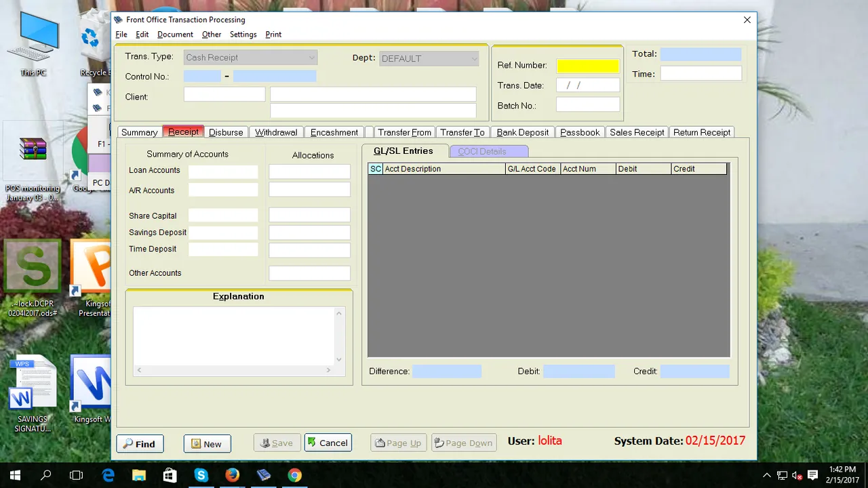Screen dimensions: 868x488
Task: Open the Task View icon
Action: 77,475
